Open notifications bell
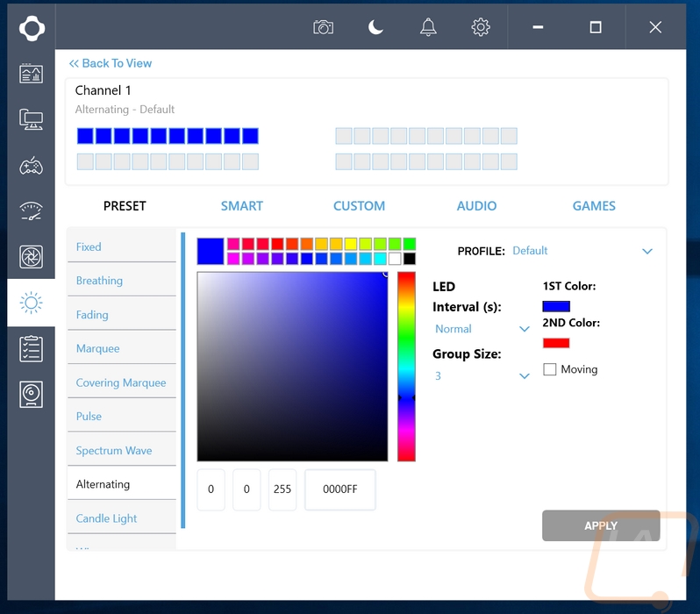 tap(428, 27)
